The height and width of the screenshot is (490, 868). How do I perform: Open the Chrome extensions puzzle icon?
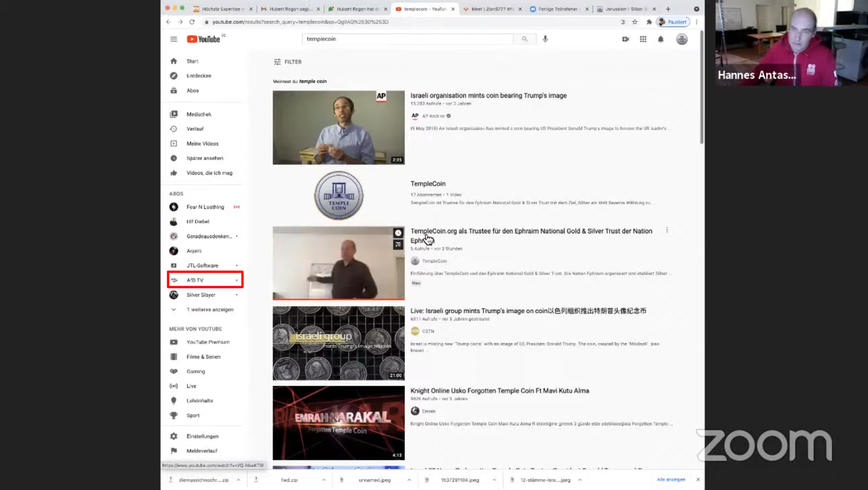(648, 22)
